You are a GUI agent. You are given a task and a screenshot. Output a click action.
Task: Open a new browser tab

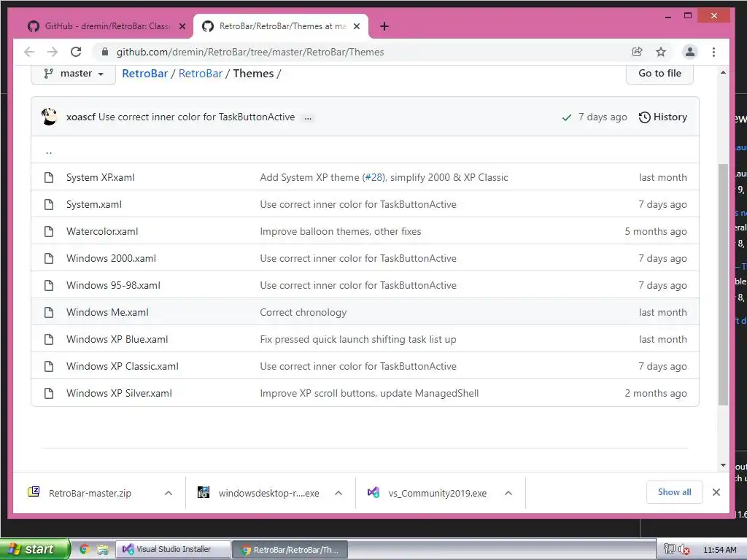pos(384,26)
